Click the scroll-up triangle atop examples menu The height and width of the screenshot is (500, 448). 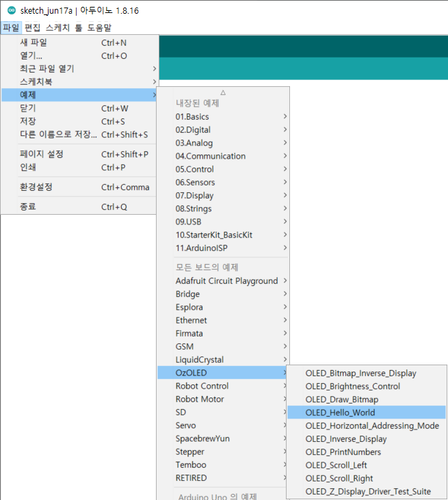[x=223, y=92]
